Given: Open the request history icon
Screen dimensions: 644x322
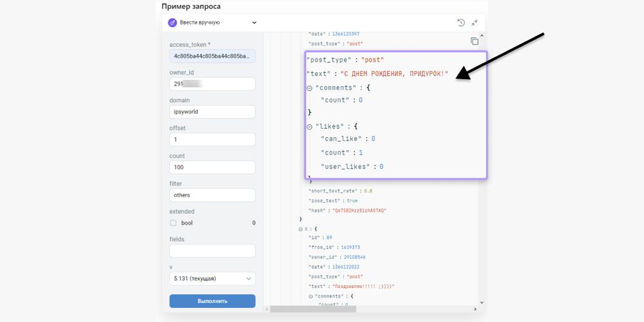Looking at the screenshot, I should pyautogui.click(x=461, y=23).
